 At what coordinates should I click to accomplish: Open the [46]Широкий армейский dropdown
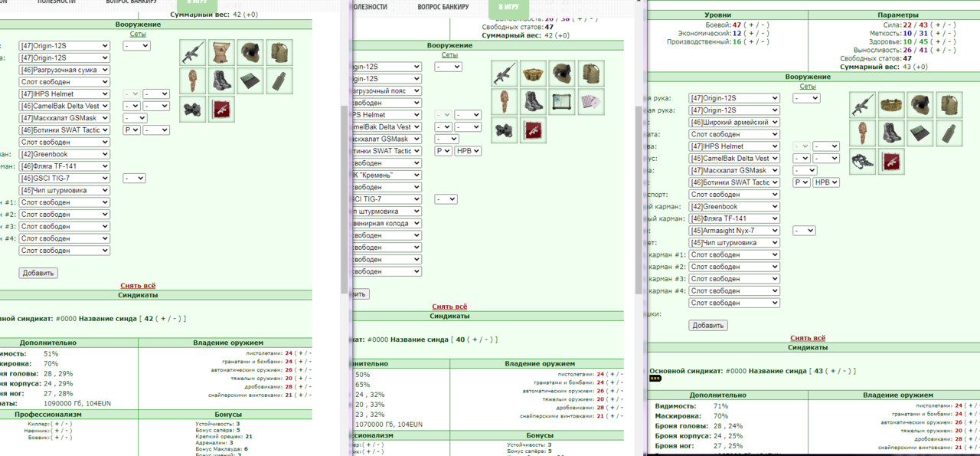point(734,122)
